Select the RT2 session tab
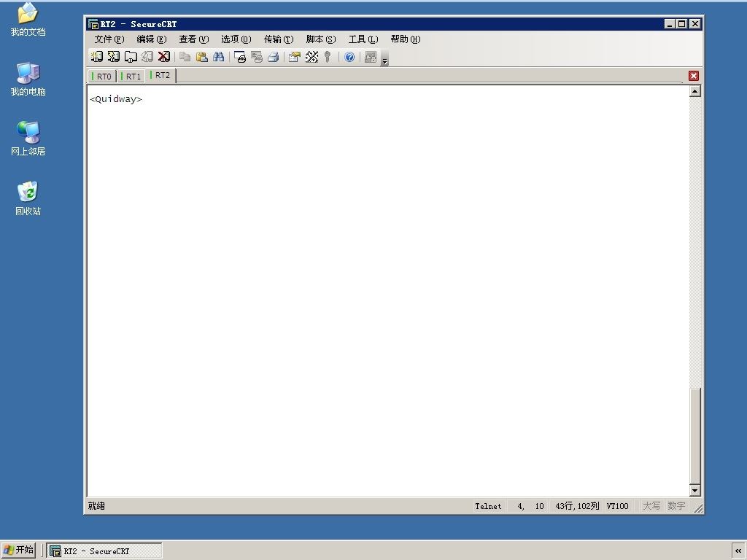 click(160, 75)
